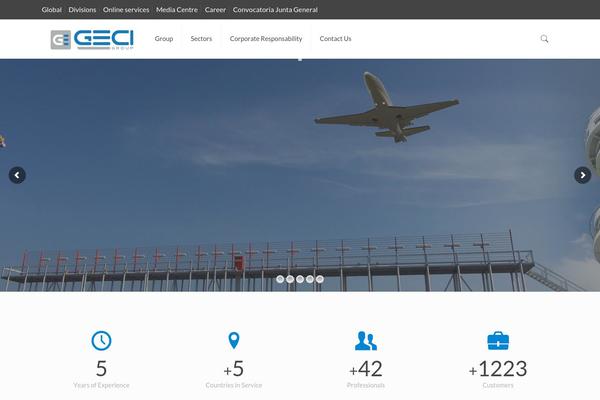Open the Career link
The width and height of the screenshot is (600, 400).
click(215, 10)
